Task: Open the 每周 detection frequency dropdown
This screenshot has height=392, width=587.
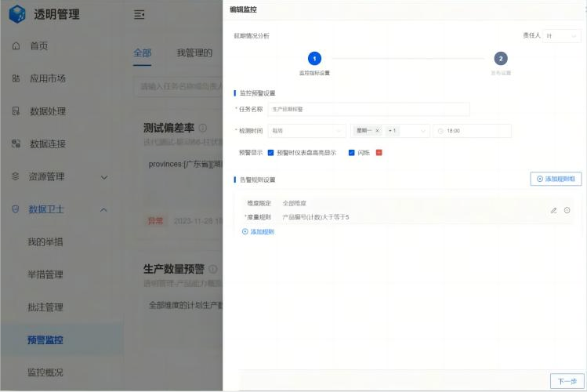Action: tap(306, 131)
